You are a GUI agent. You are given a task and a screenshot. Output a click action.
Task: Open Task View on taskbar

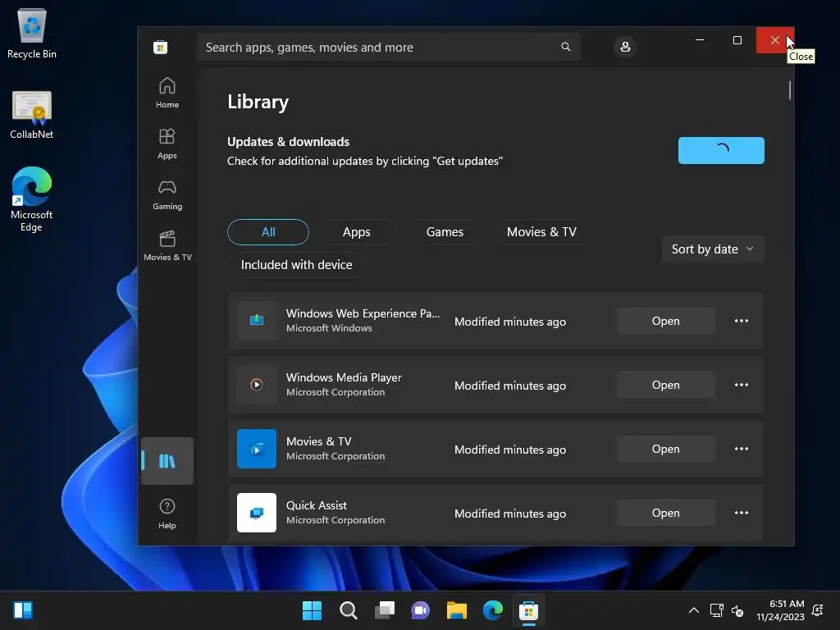tap(385, 610)
